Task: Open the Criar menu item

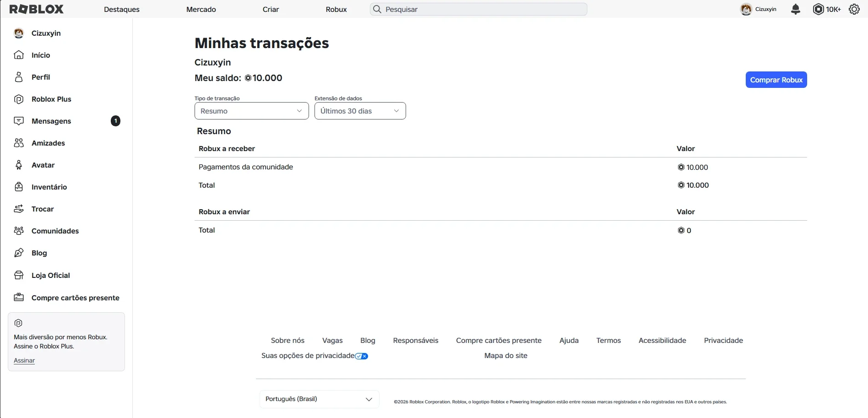Action: (x=271, y=9)
